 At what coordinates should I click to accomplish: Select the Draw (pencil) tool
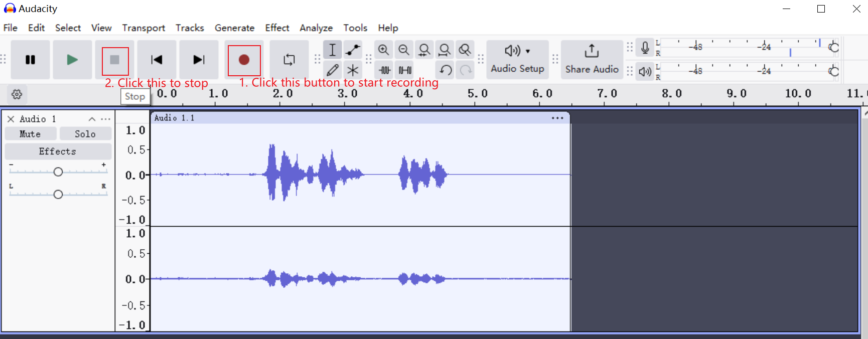pyautogui.click(x=332, y=70)
